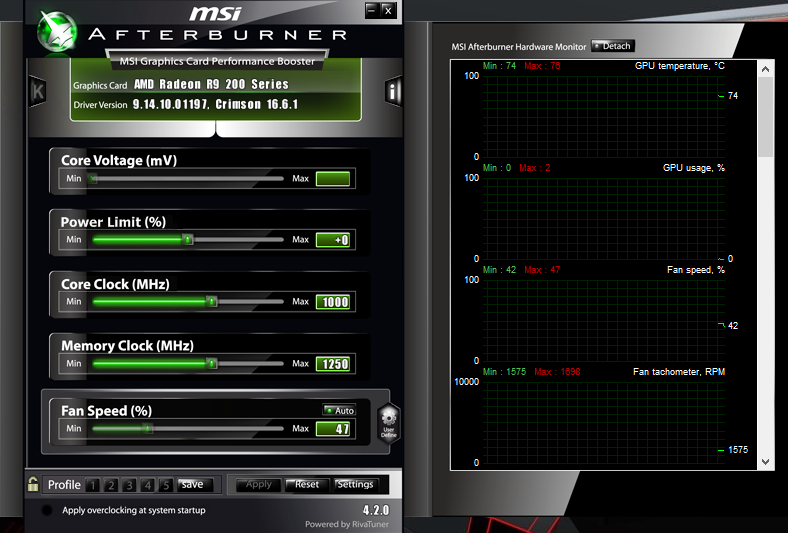Toggle Fan Speed Auto mode
The width and height of the screenshot is (788, 533).
point(339,410)
